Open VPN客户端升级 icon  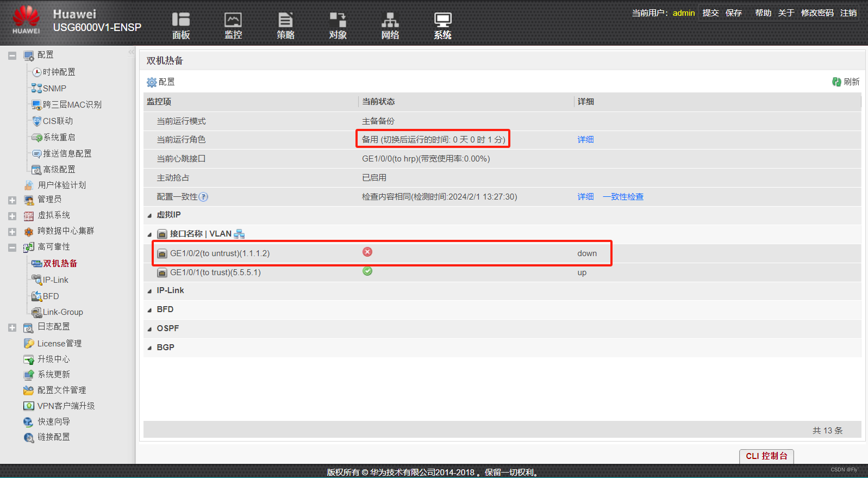[x=29, y=406]
